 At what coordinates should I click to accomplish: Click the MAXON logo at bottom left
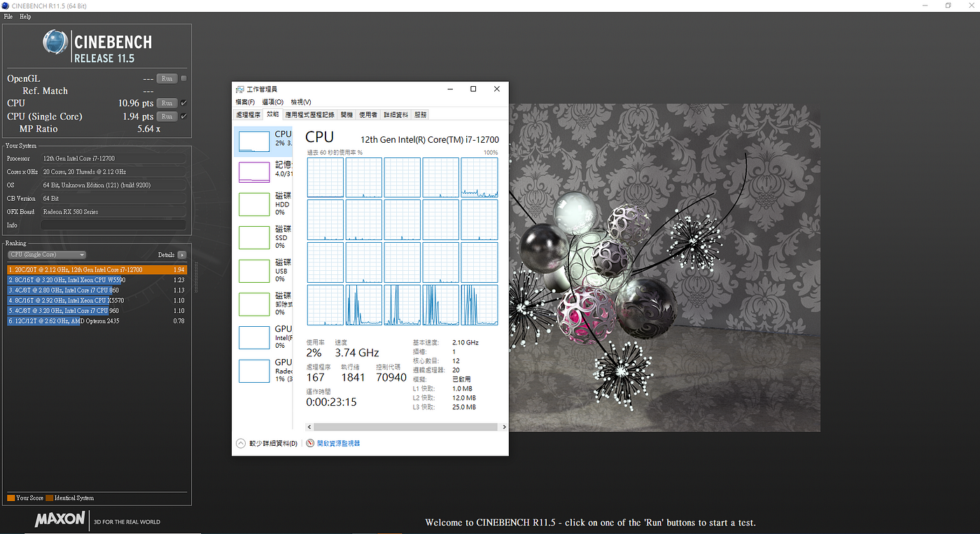[60, 519]
